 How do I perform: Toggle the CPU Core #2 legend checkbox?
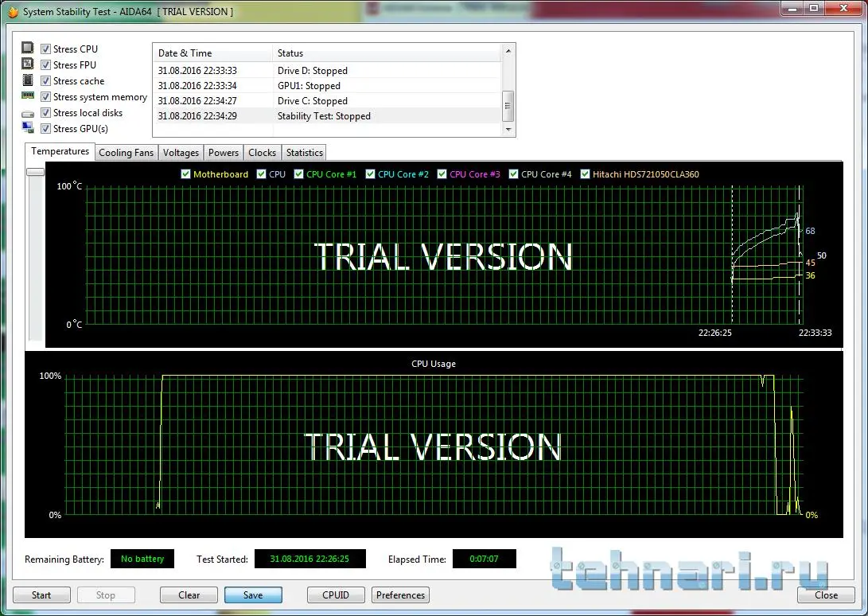pyautogui.click(x=370, y=174)
